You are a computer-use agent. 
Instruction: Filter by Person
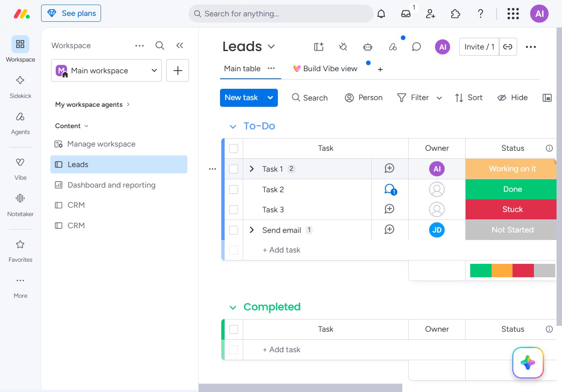coord(363,98)
